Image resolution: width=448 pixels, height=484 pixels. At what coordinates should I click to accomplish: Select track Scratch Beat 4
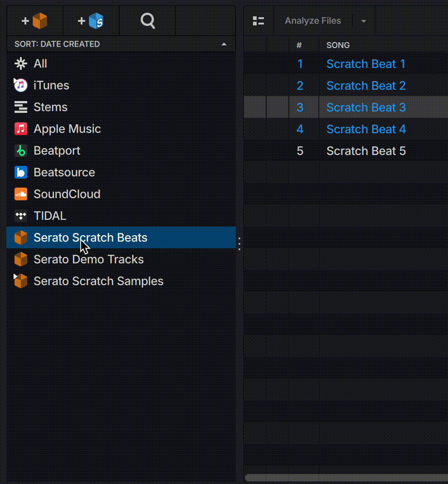click(366, 129)
